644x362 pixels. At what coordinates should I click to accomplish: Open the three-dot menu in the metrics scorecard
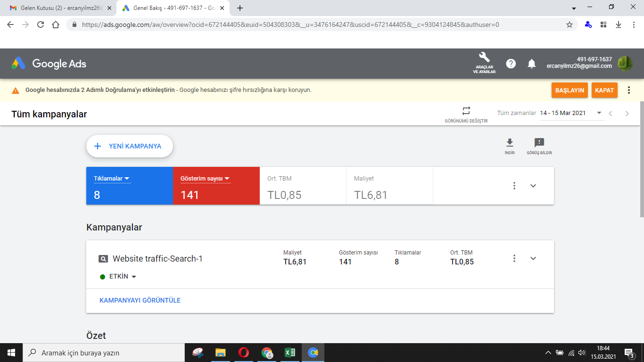point(514,186)
